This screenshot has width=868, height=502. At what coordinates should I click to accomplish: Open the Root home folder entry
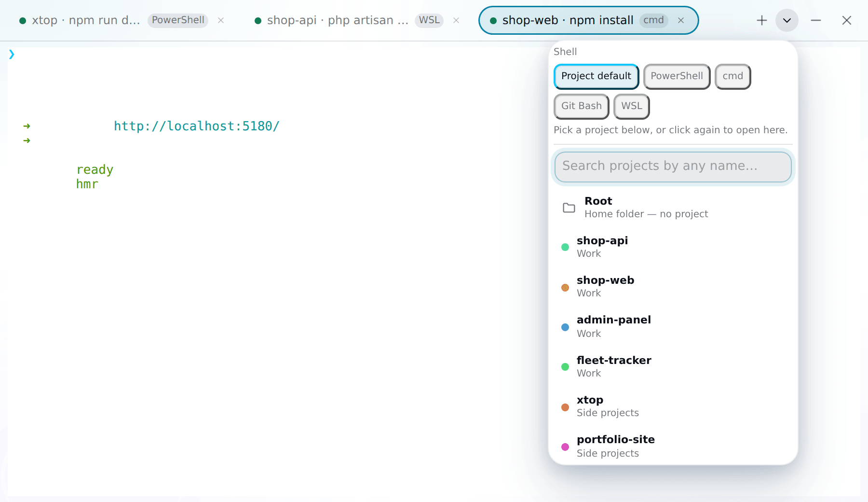pyautogui.click(x=673, y=208)
